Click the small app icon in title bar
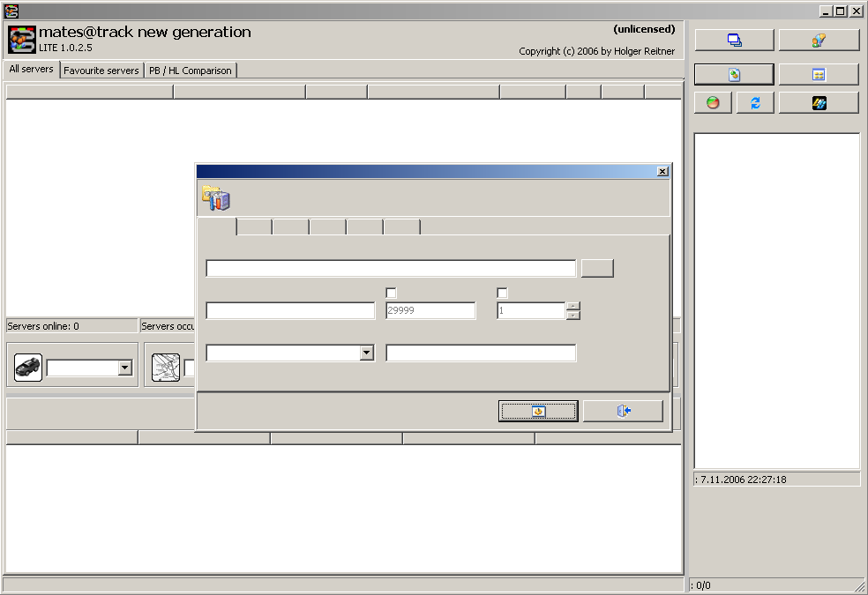Viewport: 868px width, 595px height. point(11,11)
